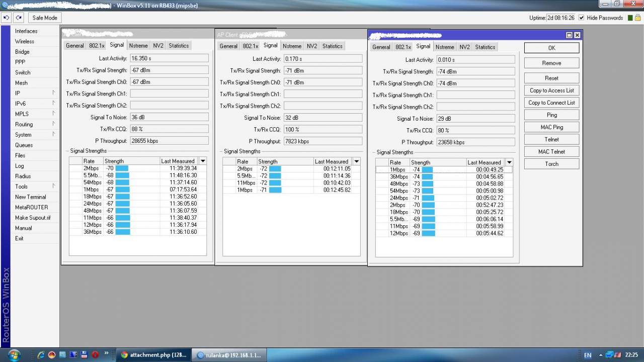Image resolution: width=644 pixels, height=362 pixels.
Task: Select the 36Mbps row in left window
Action: [x=137, y=232]
